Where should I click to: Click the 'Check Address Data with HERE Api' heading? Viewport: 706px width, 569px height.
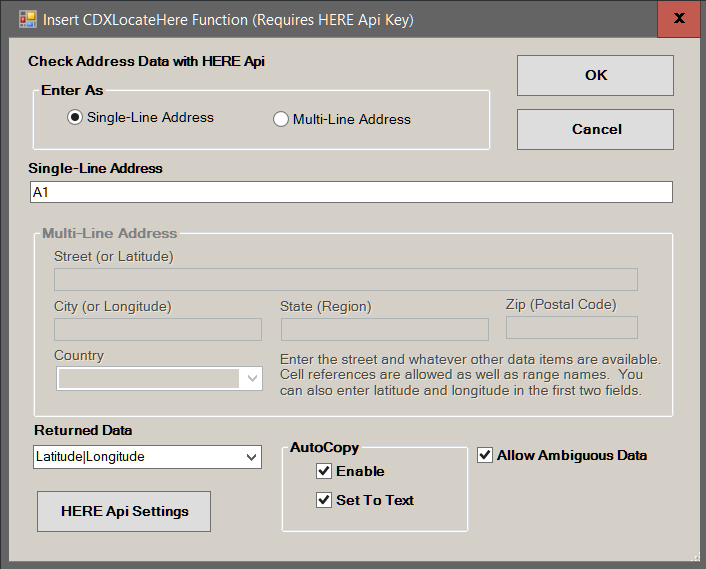(x=146, y=61)
